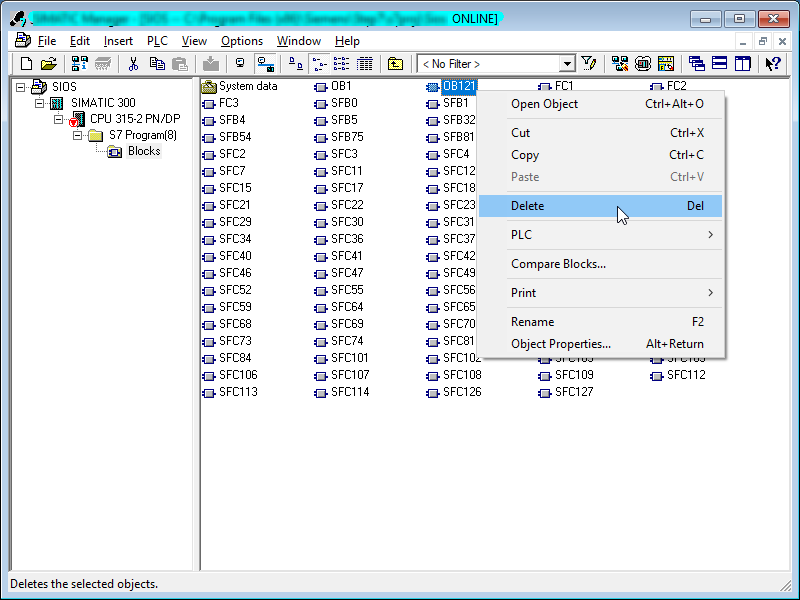Image resolution: width=800 pixels, height=600 pixels.
Task: Toggle the Online view toolbar button
Action: pyautogui.click(x=266, y=63)
